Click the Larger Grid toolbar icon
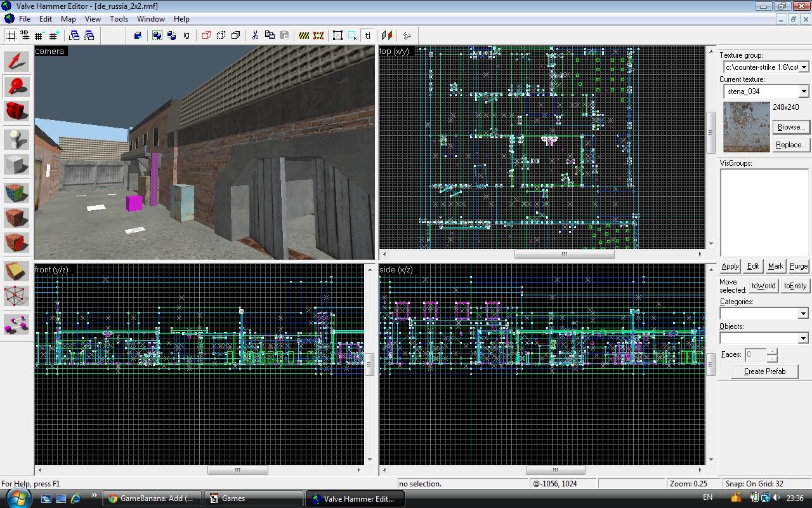Screen dimensions: 812x508 pos(54,36)
